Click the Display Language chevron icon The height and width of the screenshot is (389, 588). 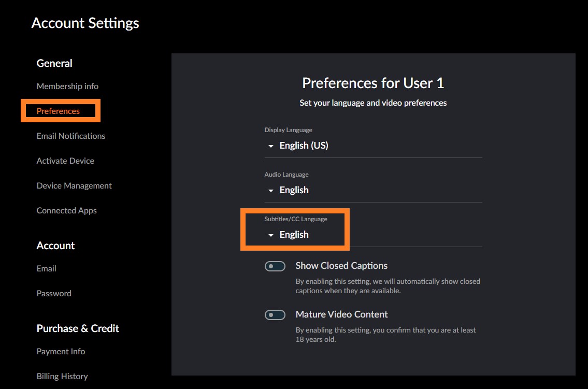click(270, 146)
